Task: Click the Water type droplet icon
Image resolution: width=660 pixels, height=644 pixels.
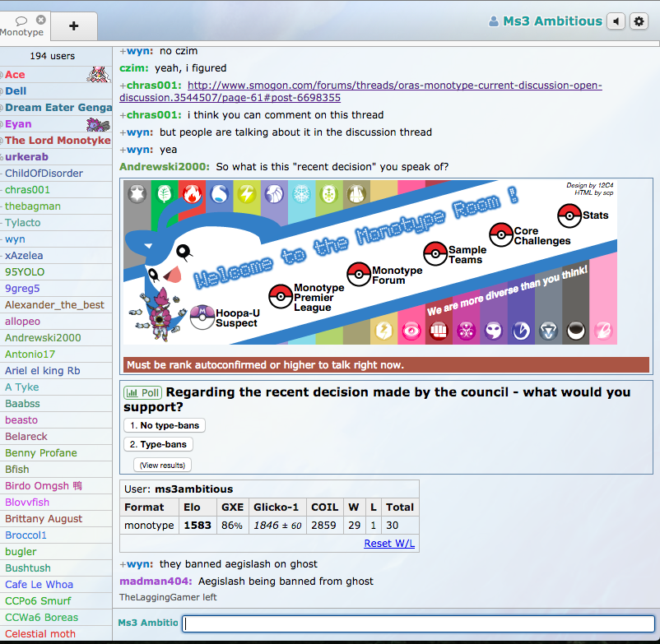Action: pos(219,194)
